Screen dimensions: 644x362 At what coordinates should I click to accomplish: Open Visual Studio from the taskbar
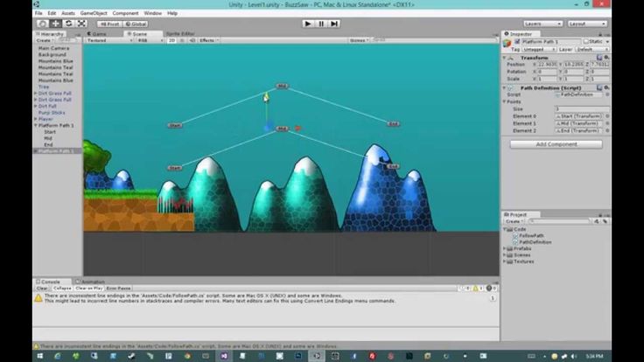(x=224, y=356)
